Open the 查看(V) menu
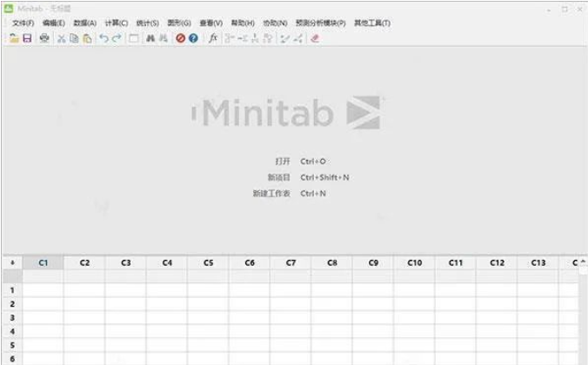The height and width of the screenshot is (365, 588). [210, 23]
